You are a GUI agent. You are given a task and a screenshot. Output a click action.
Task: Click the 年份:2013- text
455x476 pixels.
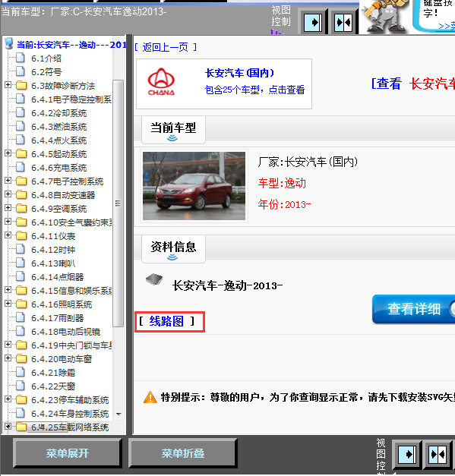[x=284, y=204]
